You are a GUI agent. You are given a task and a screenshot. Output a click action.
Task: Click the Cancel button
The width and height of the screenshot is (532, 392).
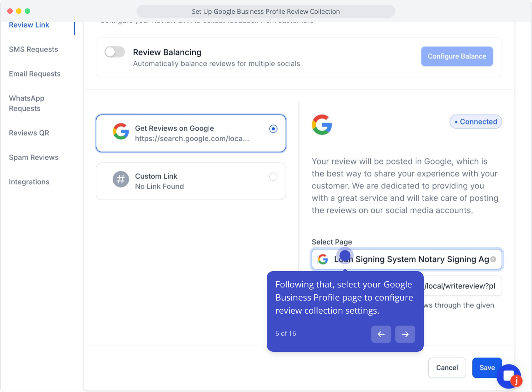(x=447, y=368)
